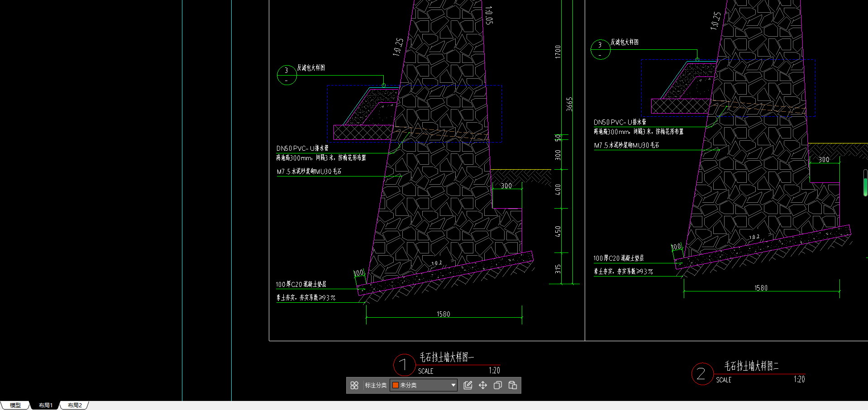The height and width of the screenshot is (410, 868).
Task: Select 反滤包大样图 label in detail one
Action: point(311,68)
